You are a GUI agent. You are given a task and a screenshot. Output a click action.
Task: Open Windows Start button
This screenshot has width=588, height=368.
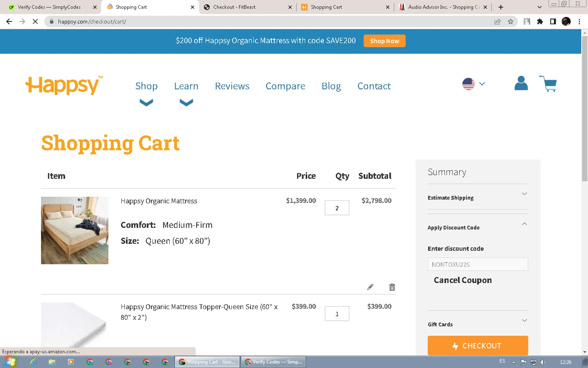(10, 362)
